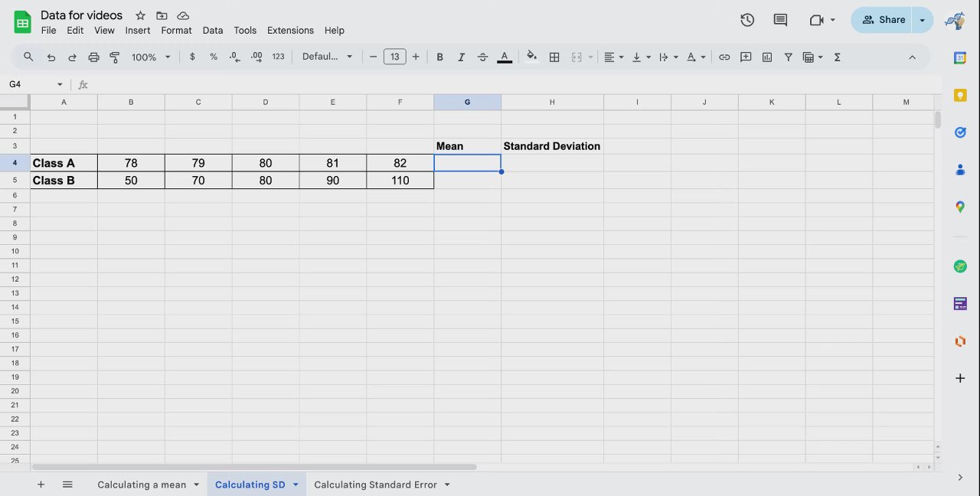Open more number formats (123)

279,57
